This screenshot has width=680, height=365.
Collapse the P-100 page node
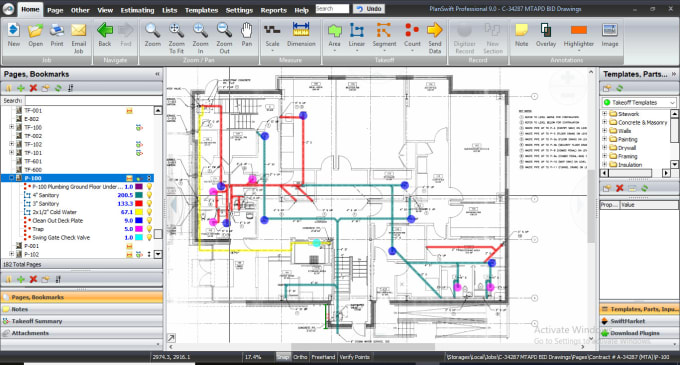coord(12,178)
